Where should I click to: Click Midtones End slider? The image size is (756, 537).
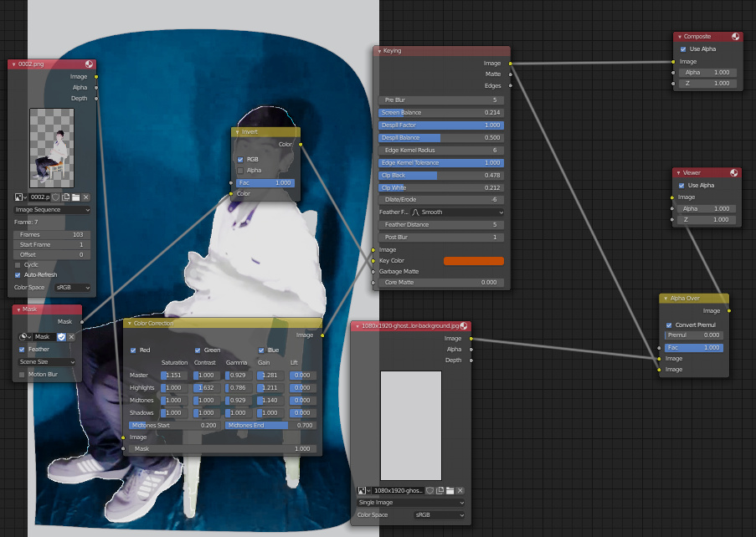coord(271,426)
